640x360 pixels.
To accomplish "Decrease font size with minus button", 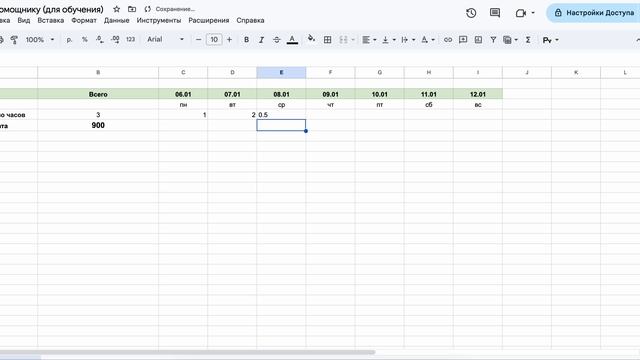I will (198, 40).
